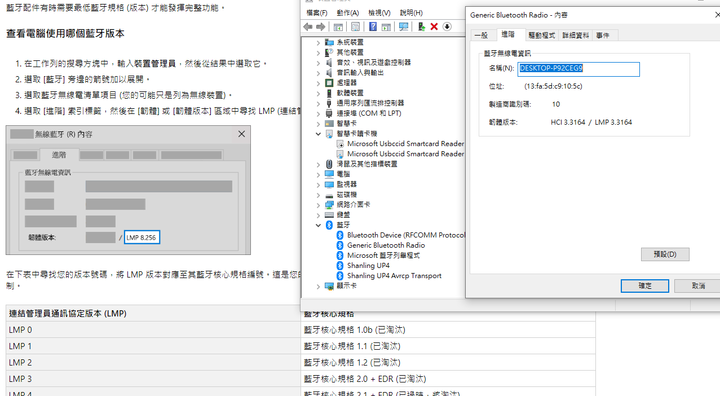Click the show/hide console tree toolbar icon

[338, 27]
